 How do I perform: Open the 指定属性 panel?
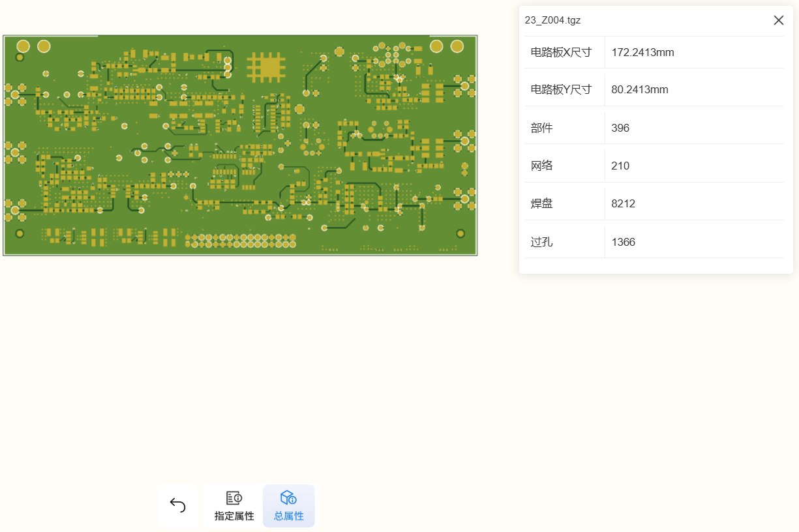coord(234,506)
